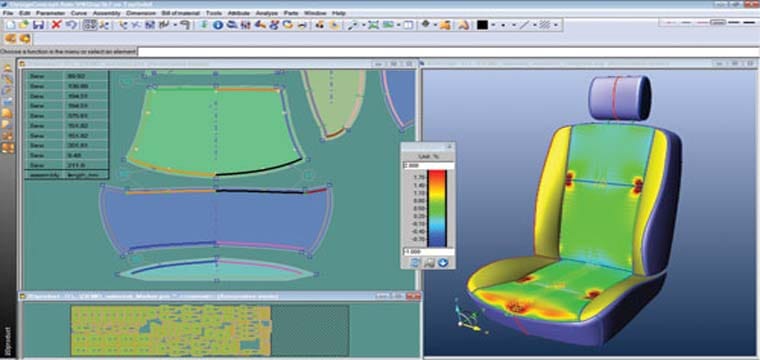Viewport: 760px width, 360px height.
Task: Click the hatch pattern toolbar icon
Action: [545, 25]
